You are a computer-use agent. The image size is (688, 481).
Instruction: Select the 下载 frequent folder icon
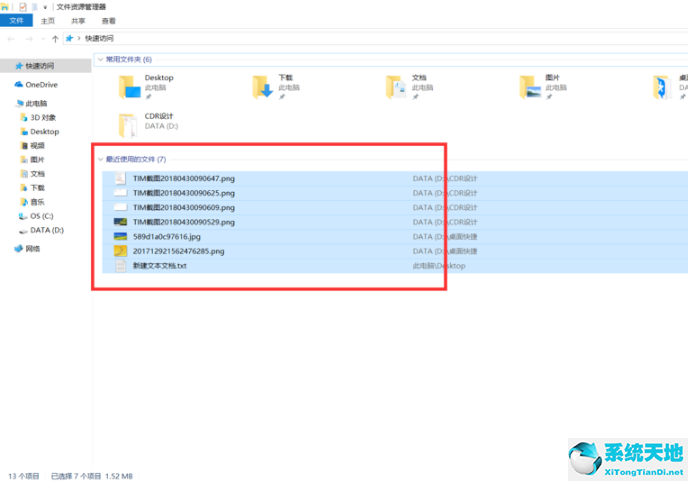point(263,87)
